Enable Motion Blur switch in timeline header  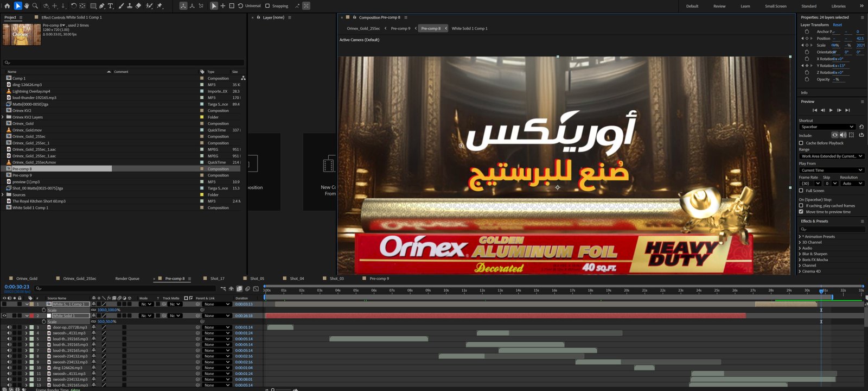(x=247, y=288)
